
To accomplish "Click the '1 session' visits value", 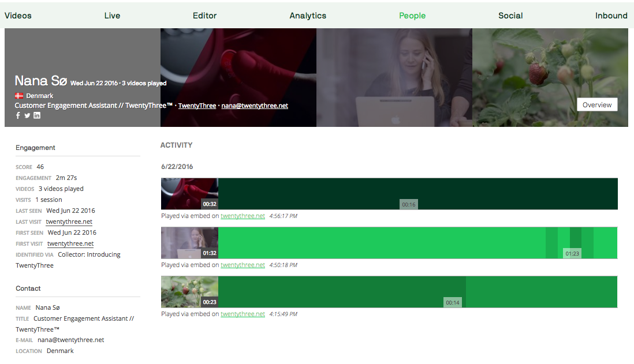I will pos(49,200).
